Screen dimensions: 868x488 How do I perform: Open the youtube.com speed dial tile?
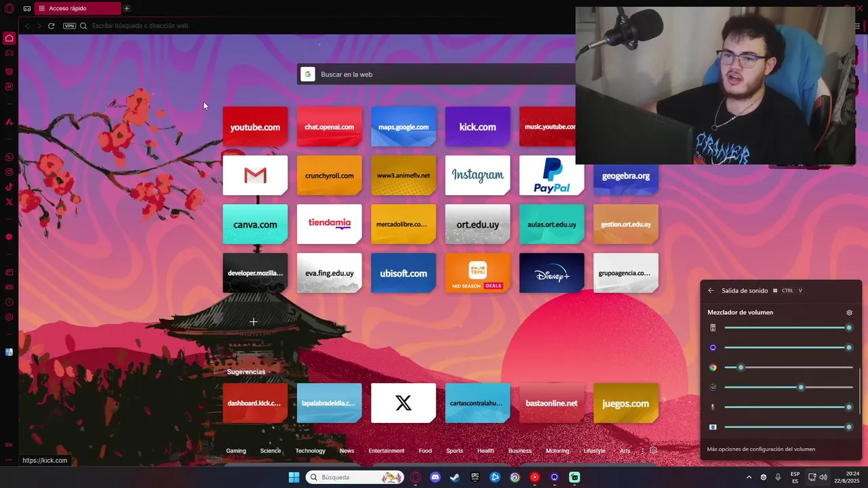(255, 127)
